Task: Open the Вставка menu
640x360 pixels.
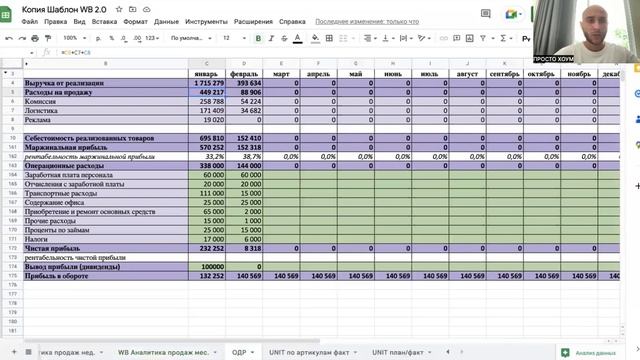Action: [104, 22]
